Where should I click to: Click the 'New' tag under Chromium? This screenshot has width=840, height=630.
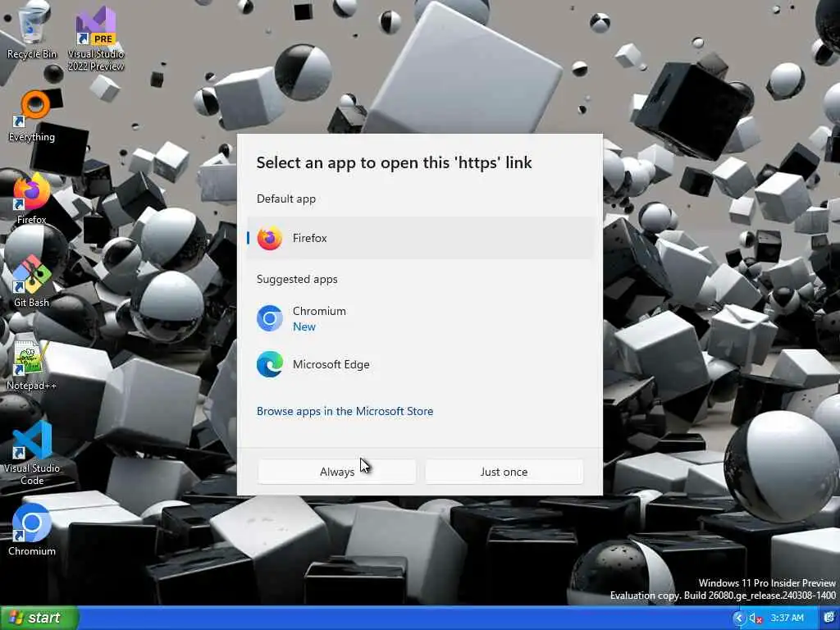304,326
